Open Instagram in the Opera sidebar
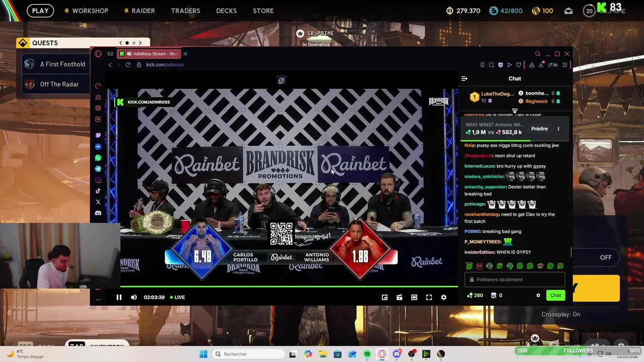This screenshot has height=362, width=644. click(x=98, y=180)
